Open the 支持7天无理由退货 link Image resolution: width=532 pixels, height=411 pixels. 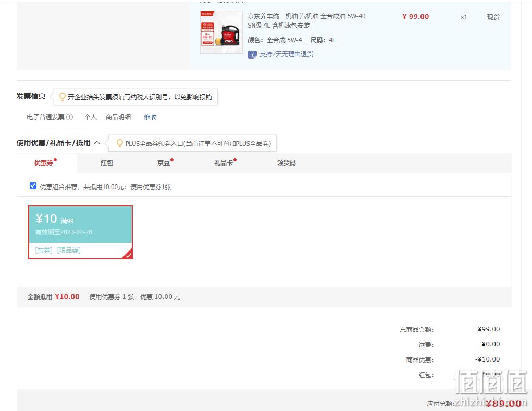(286, 54)
